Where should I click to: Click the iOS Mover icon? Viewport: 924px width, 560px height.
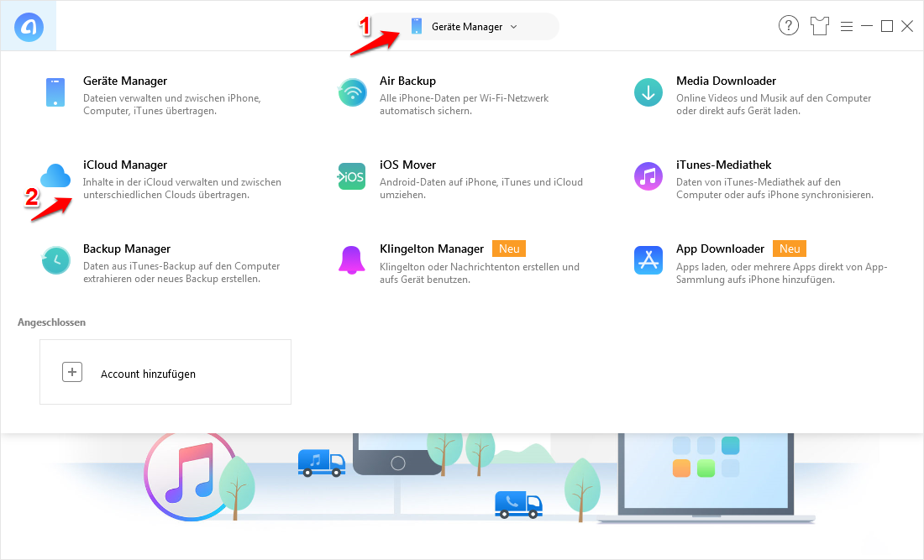(352, 176)
